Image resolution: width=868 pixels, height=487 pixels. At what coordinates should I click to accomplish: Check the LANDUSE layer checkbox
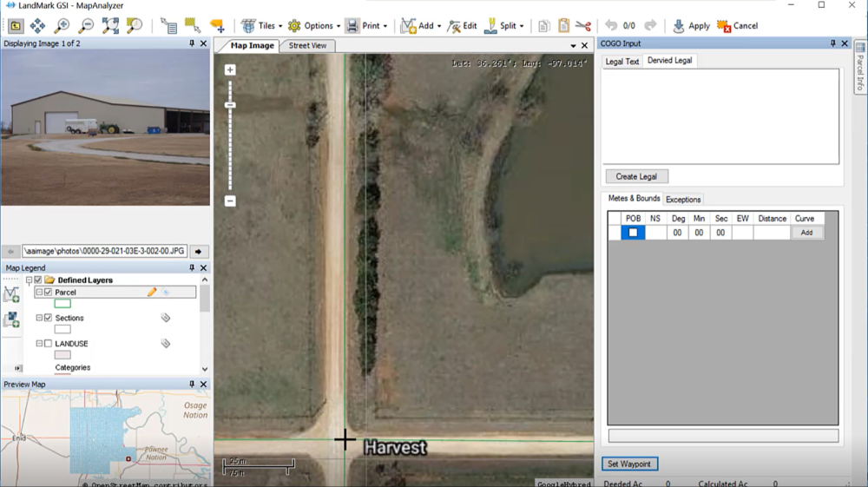click(x=48, y=343)
